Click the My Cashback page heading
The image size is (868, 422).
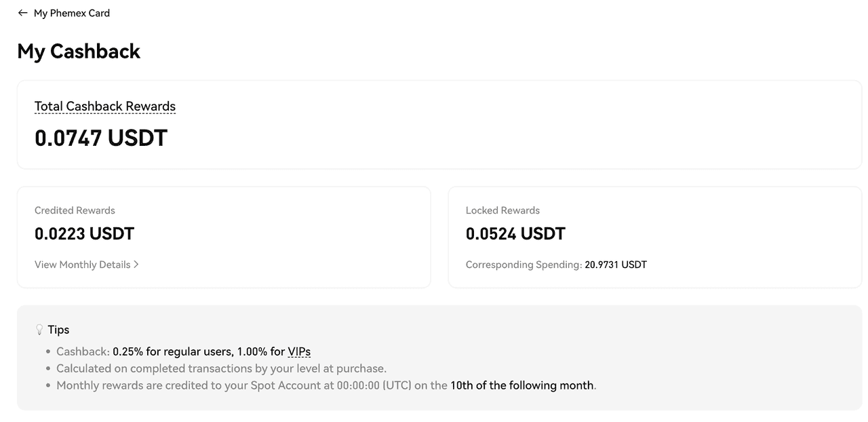79,52
